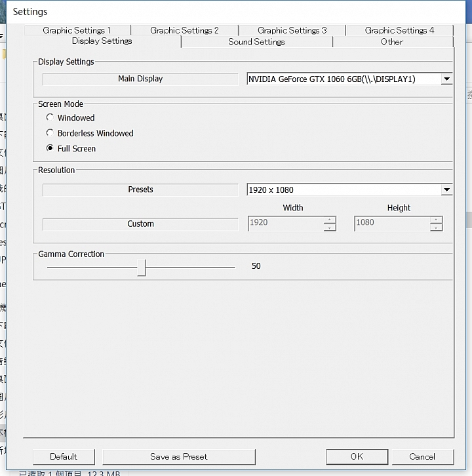The height and width of the screenshot is (476, 472).
Task: Switch to the Other tab
Action: click(x=393, y=41)
